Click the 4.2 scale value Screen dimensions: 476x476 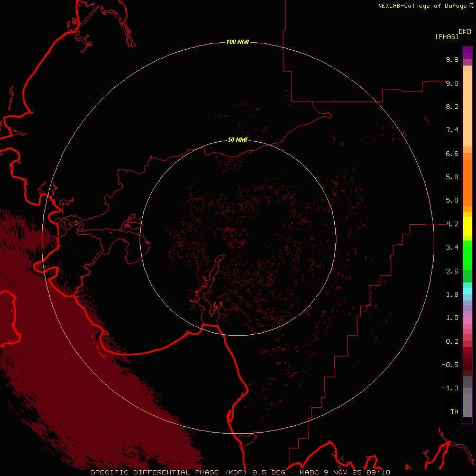pyautogui.click(x=452, y=224)
